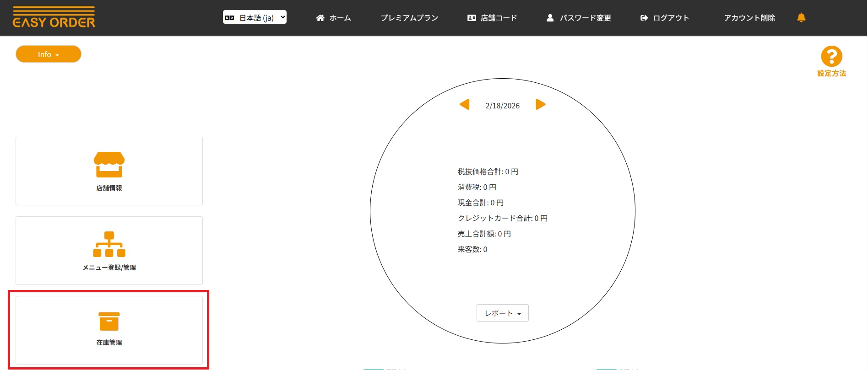Image resolution: width=868 pixels, height=370 pixels.
Task: Click the storefront icon for 店舗情報
Action: coord(109,164)
